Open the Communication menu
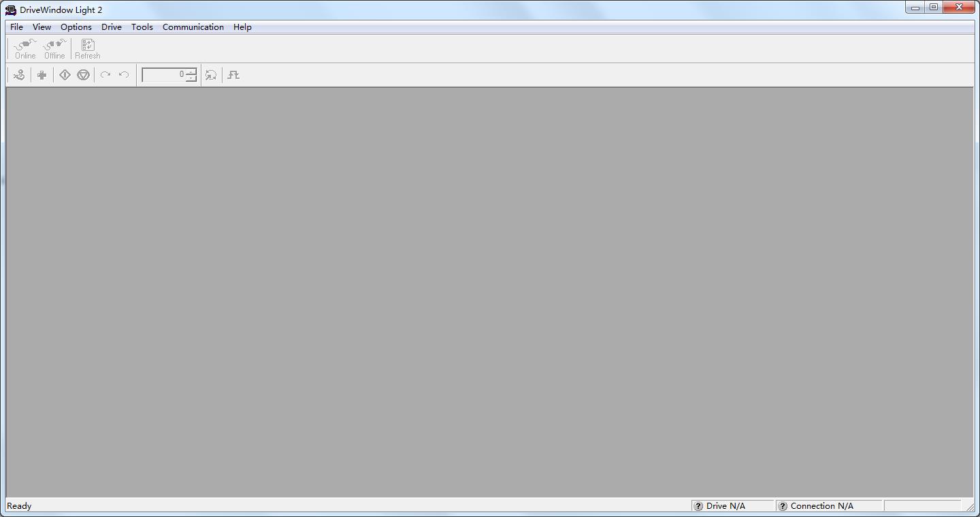Image resolution: width=980 pixels, height=517 pixels. click(193, 27)
